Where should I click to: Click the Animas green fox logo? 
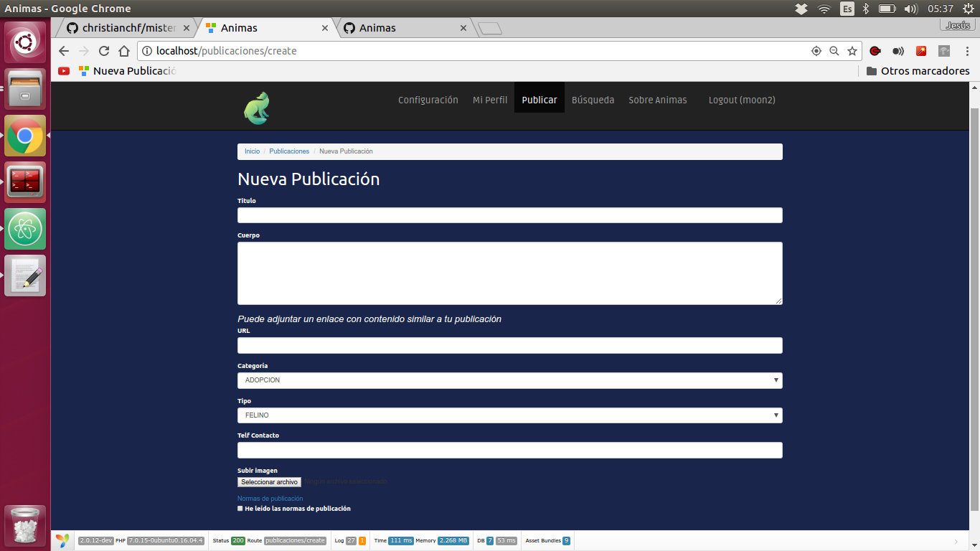(256, 108)
